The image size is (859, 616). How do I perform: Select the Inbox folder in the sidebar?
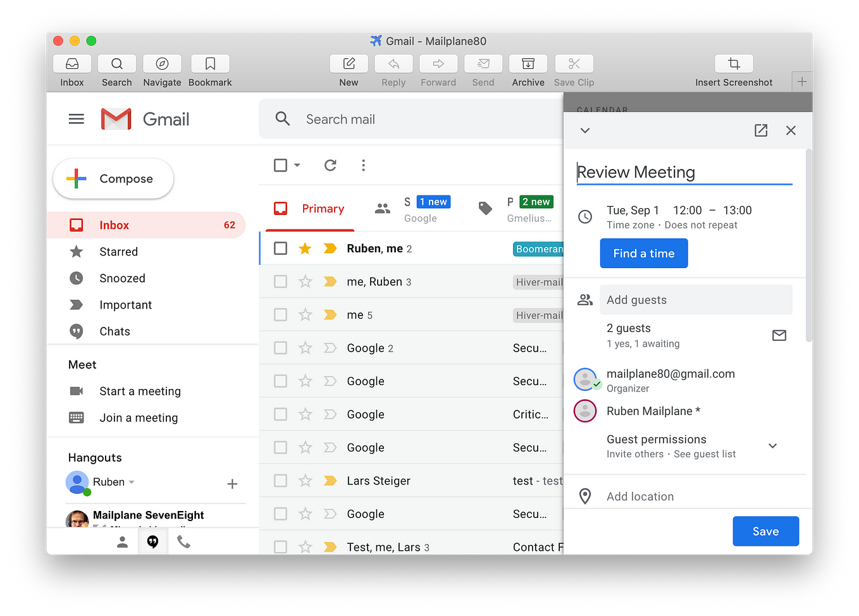(x=146, y=225)
